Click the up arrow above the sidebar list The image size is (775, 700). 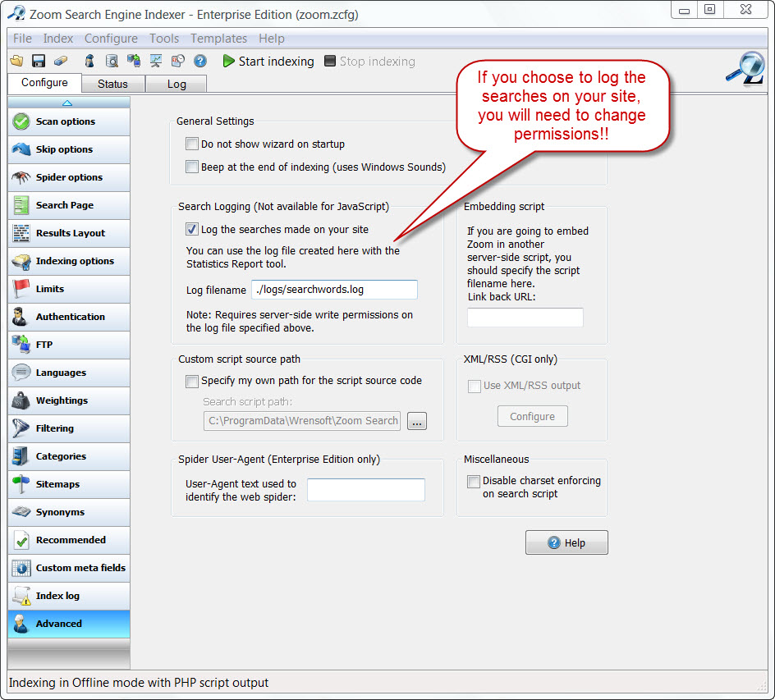(x=67, y=103)
